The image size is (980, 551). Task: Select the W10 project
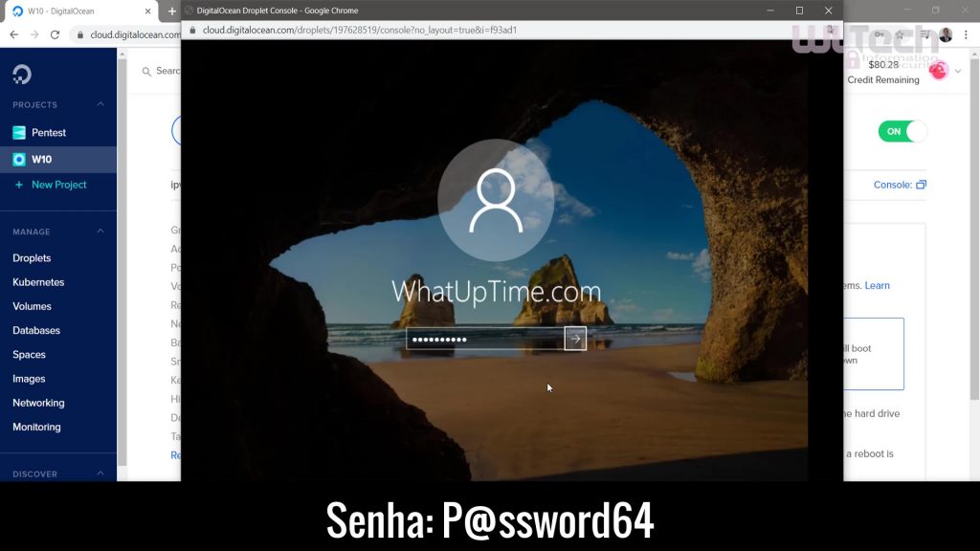click(x=58, y=160)
